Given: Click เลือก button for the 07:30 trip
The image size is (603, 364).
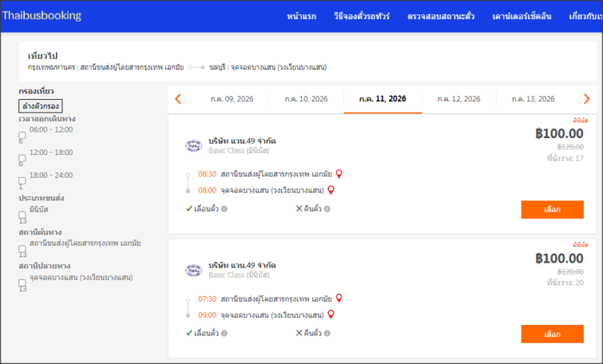Looking at the screenshot, I should pos(552,334).
